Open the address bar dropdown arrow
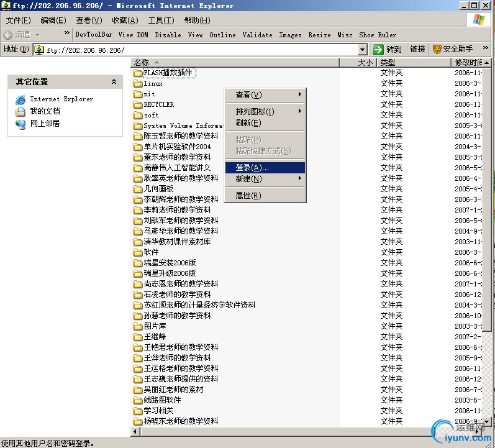495x448 pixels. click(x=363, y=50)
